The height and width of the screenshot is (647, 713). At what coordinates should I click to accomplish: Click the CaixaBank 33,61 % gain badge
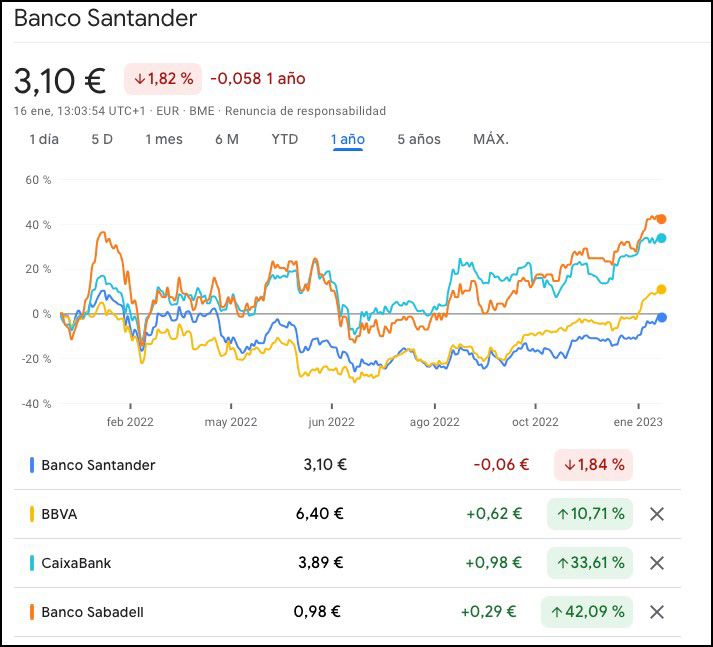click(x=590, y=563)
